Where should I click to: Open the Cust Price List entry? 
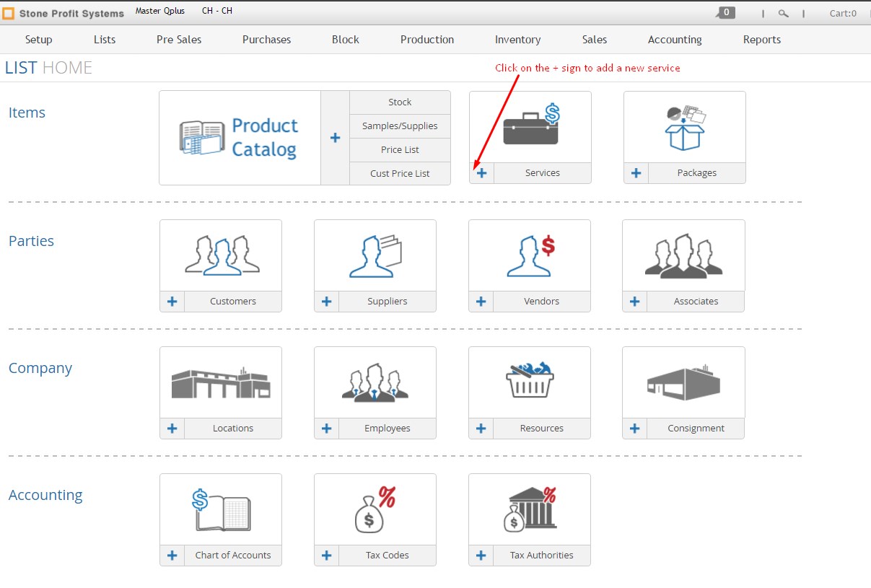[x=400, y=173]
